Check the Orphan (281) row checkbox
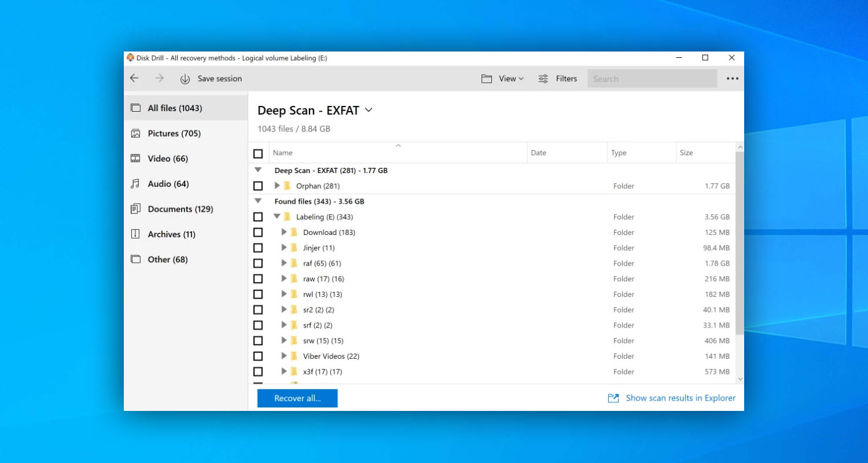The image size is (868, 463). (x=258, y=186)
